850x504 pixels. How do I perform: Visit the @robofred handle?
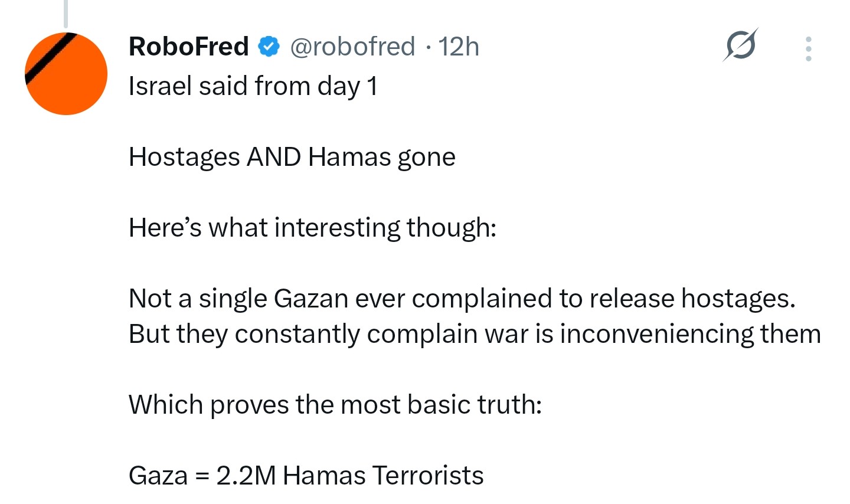[x=352, y=47]
